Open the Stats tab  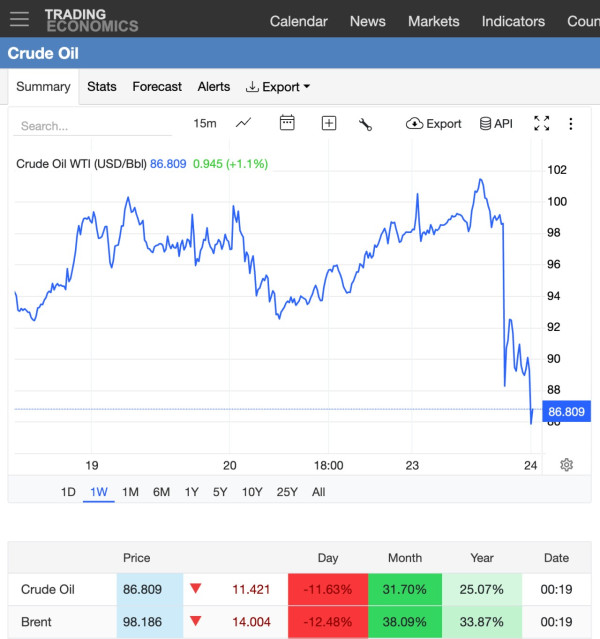coord(101,87)
